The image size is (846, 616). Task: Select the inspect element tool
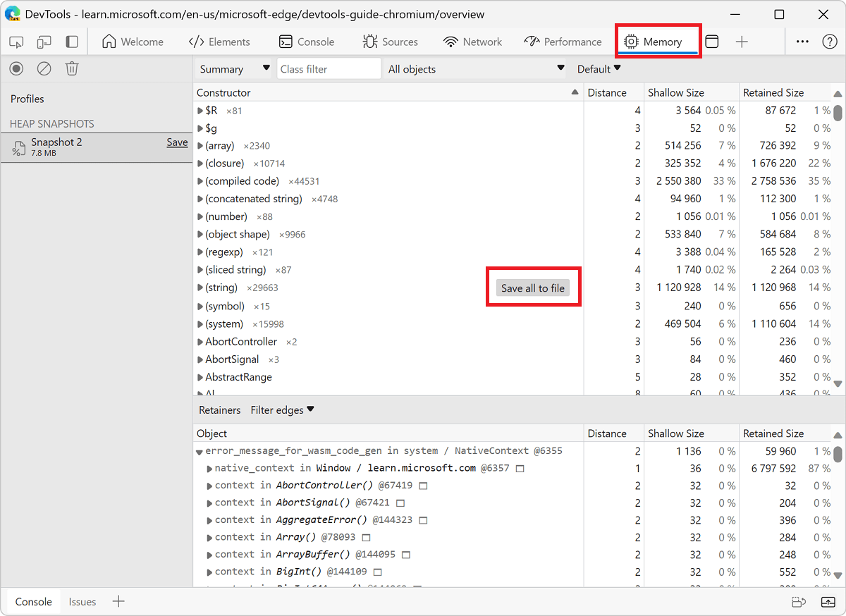16,42
